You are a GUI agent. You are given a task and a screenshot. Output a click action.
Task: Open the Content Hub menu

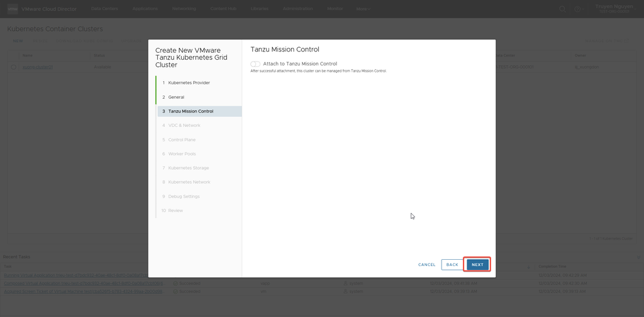coord(223,9)
